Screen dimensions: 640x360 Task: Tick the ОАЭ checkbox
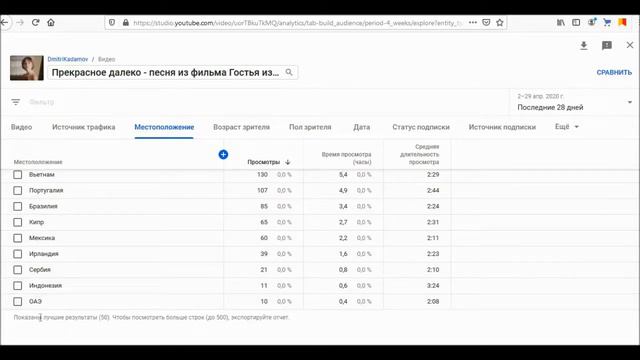click(x=18, y=302)
